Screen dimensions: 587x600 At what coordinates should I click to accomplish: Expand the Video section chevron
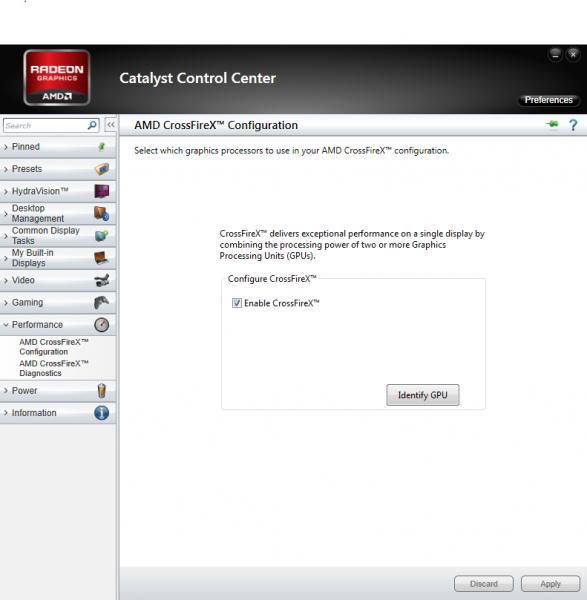[x=6, y=280]
